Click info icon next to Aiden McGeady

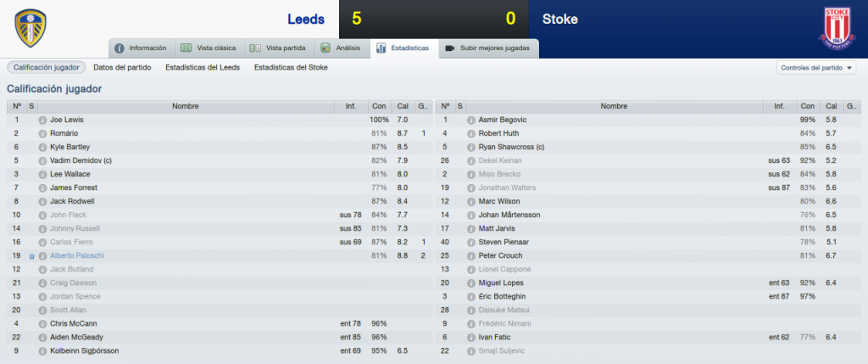pyautogui.click(x=42, y=338)
